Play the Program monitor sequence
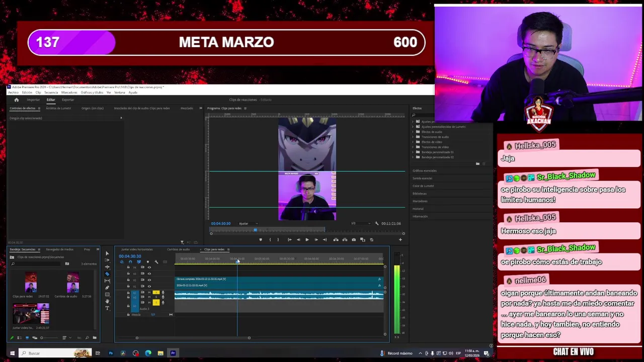Image resolution: width=644 pixels, height=362 pixels. [307, 240]
